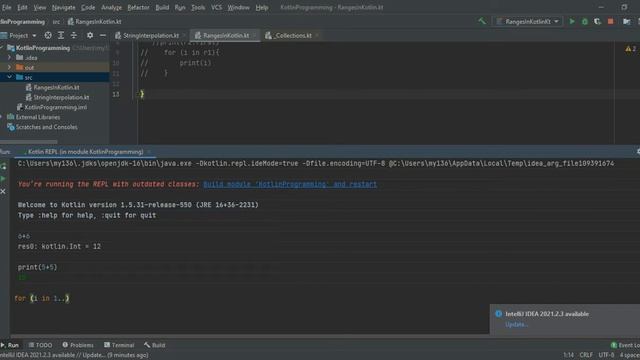Image resolution: width=640 pixels, height=360 pixels.
Task: Click CRLF line separator in status bar
Action: (586, 355)
